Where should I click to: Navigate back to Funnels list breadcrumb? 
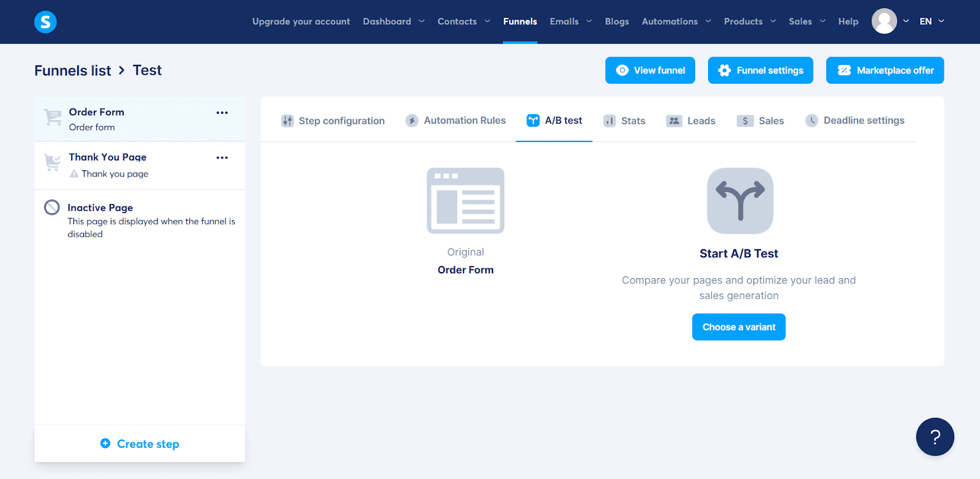[73, 70]
